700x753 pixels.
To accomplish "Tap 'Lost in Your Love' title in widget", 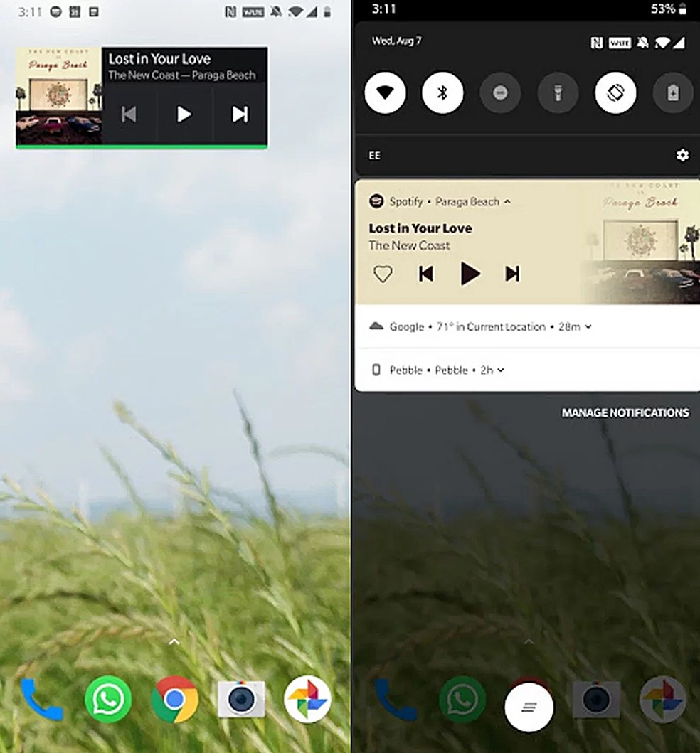I will (159, 58).
